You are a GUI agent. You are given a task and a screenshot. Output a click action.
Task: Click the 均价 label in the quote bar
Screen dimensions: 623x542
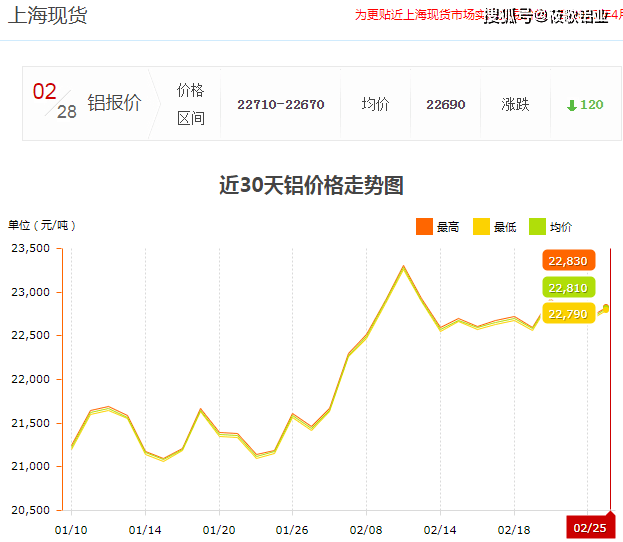pos(375,104)
